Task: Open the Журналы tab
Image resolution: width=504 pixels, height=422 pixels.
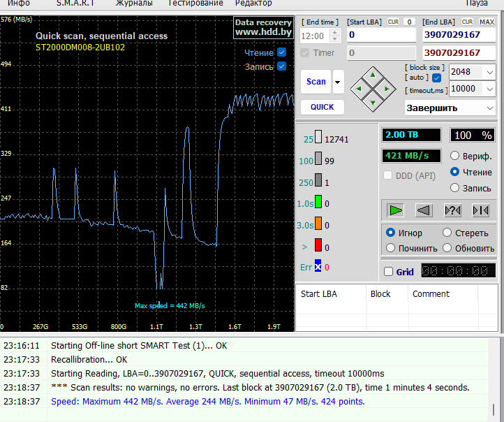Action: click(x=134, y=3)
